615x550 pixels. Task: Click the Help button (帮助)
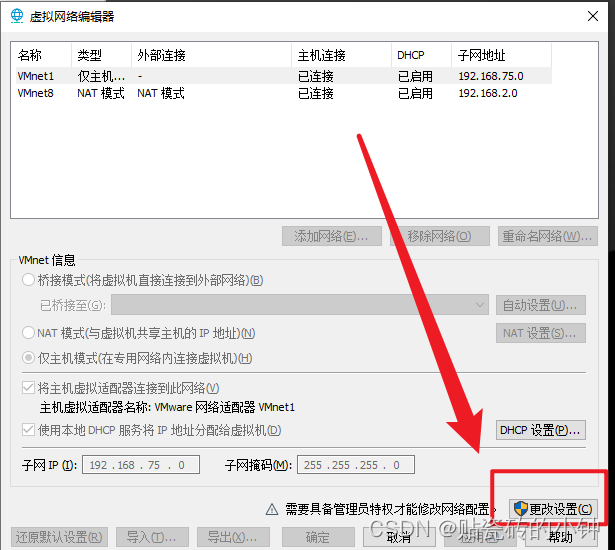click(561, 537)
